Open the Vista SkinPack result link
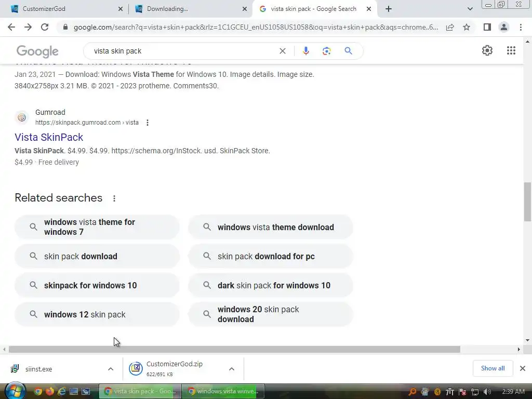Viewport: 532px width, 399px height. (x=49, y=137)
